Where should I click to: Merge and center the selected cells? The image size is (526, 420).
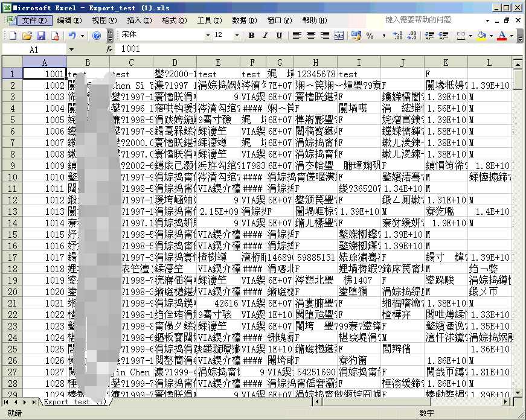(339, 35)
